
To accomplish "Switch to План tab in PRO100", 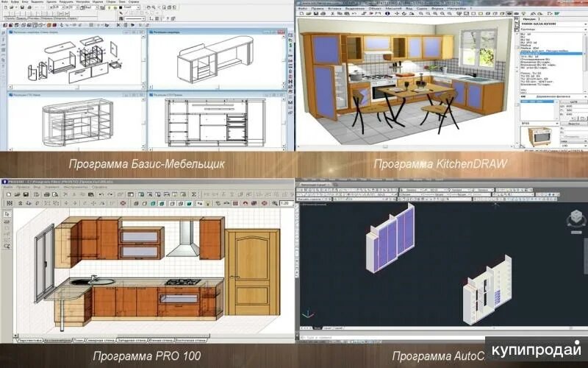I will pos(78,340).
